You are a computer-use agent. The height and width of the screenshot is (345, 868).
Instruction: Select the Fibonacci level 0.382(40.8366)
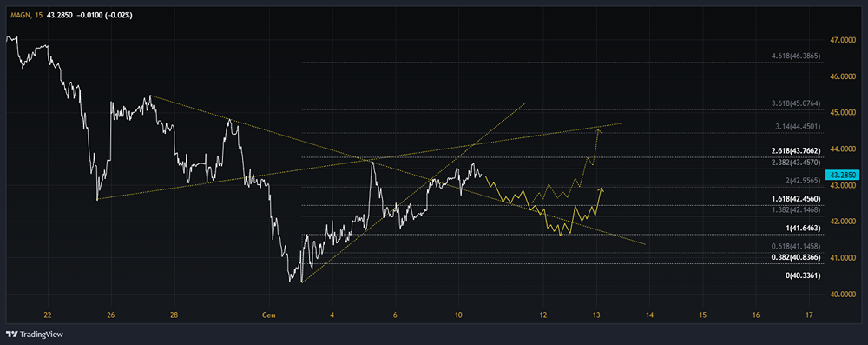[795, 257]
